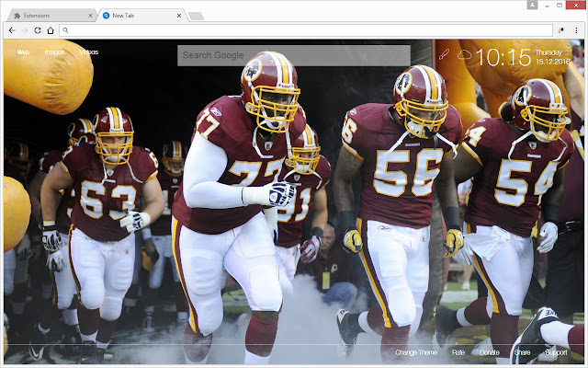
Task: Switch to the Extensions tab
Action: click(x=51, y=16)
